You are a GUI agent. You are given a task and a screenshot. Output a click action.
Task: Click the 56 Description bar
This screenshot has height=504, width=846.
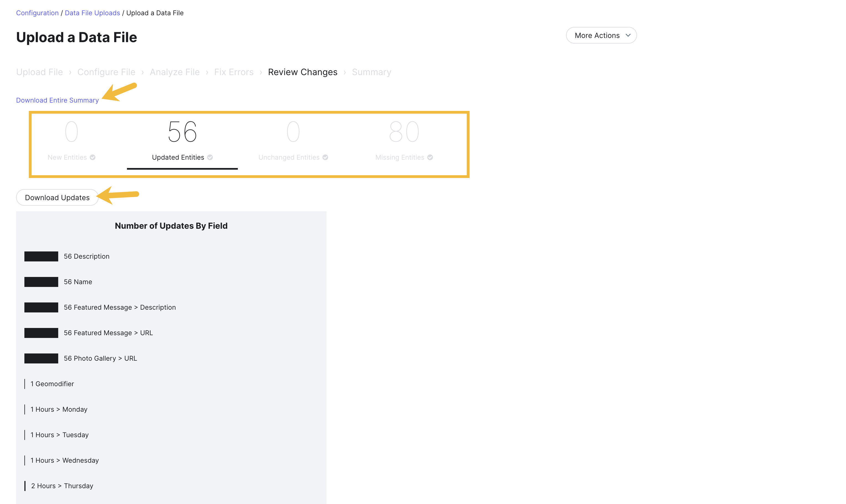41,256
